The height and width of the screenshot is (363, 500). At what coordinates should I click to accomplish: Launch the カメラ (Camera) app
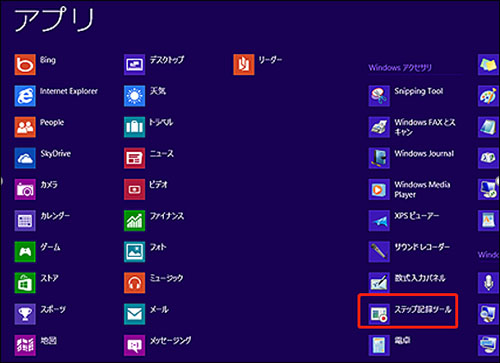point(25,189)
